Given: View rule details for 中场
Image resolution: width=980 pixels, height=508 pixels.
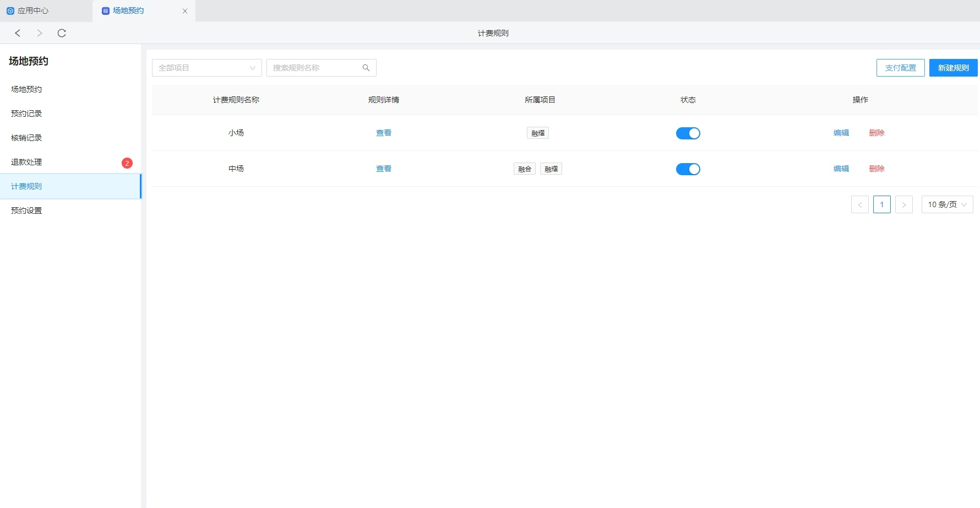Looking at the screenshot, I should coord(384,169).
